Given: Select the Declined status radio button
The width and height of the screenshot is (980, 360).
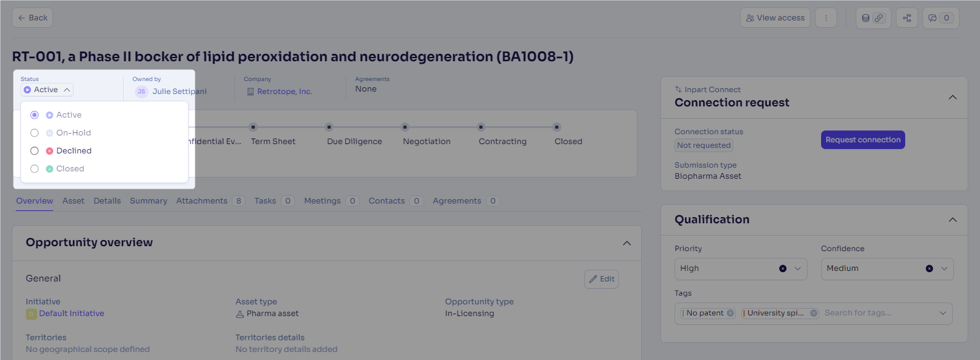Looking at the screenshot, I should [35, 151].
